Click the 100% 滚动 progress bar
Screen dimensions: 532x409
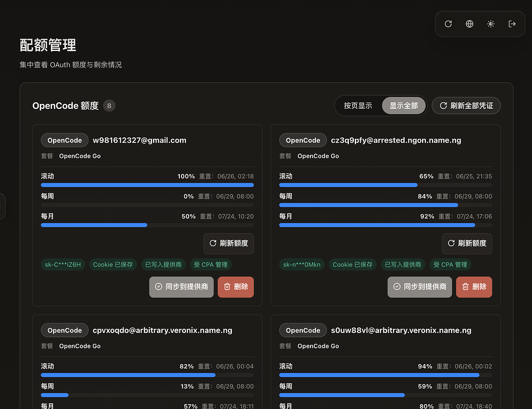147,185
